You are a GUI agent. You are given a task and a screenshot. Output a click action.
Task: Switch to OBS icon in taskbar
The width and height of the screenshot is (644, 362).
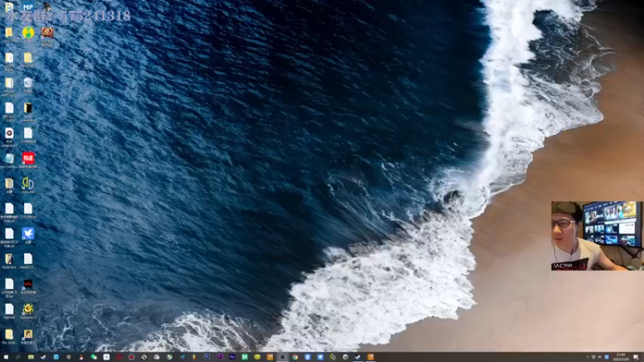pyautogui.click(x=283, y=357)
